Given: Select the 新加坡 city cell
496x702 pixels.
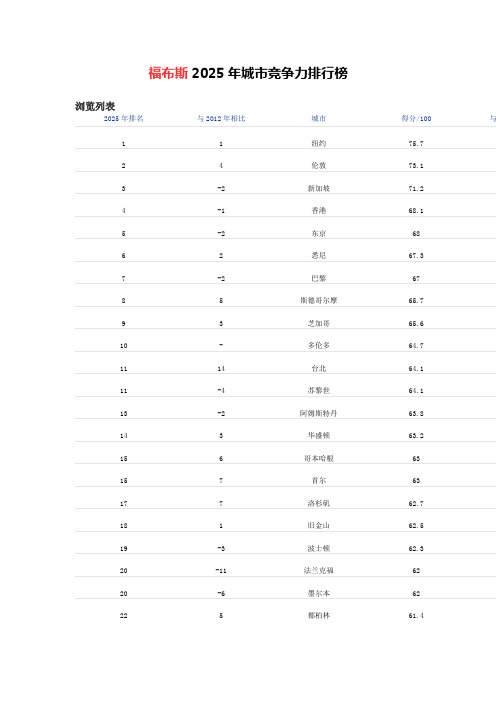Looking at the screenshot, I should 319,188.
